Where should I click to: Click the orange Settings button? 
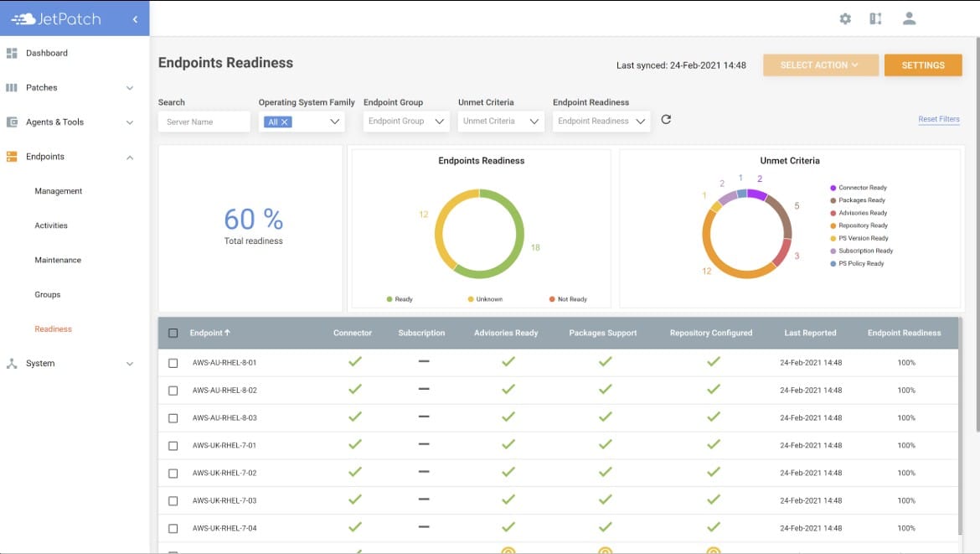pyautogui.click(x=923, y=65)
